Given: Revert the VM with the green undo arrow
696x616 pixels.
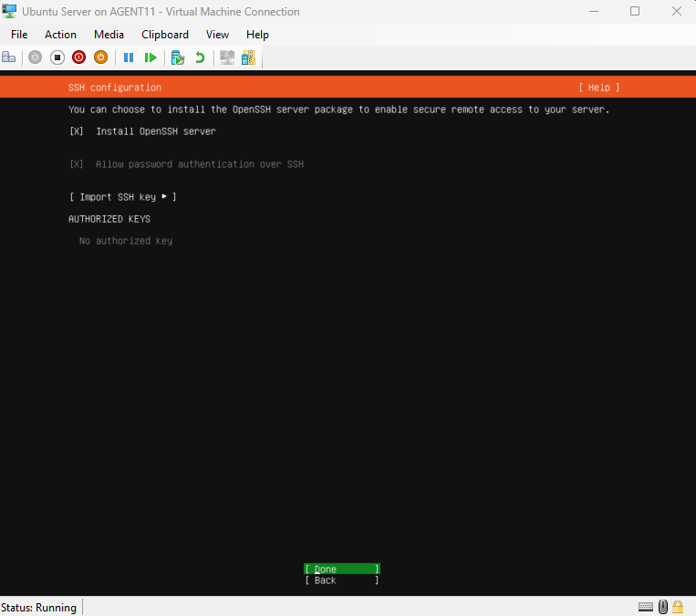Looking at the screenshot, I should 200,57.
